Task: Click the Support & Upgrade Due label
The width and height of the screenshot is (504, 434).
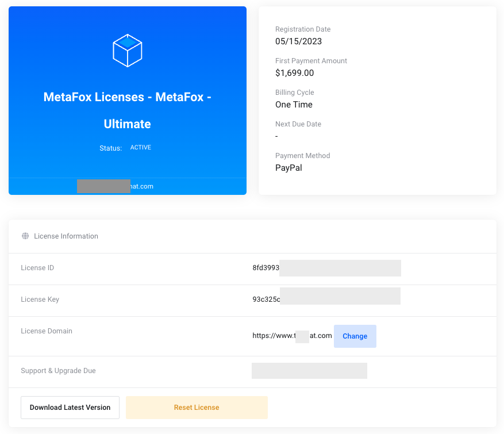Action: click(58, 371)
